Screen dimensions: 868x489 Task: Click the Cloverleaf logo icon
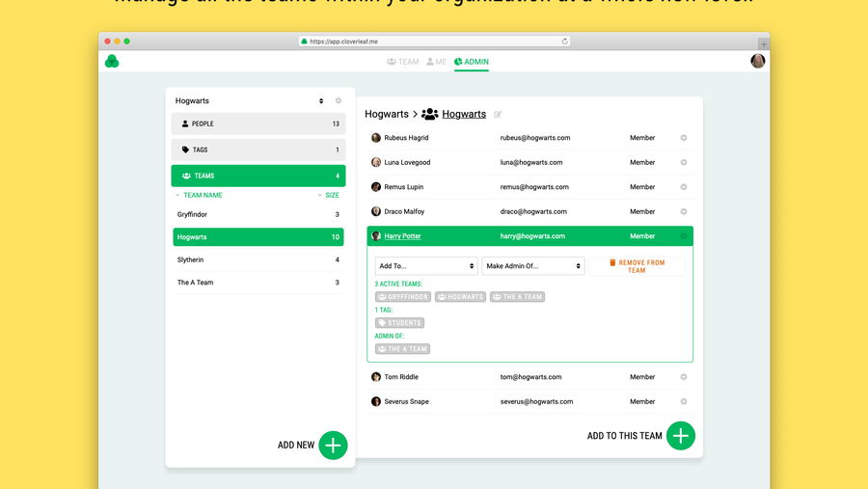pyautogui.click(x=112, y=62)
